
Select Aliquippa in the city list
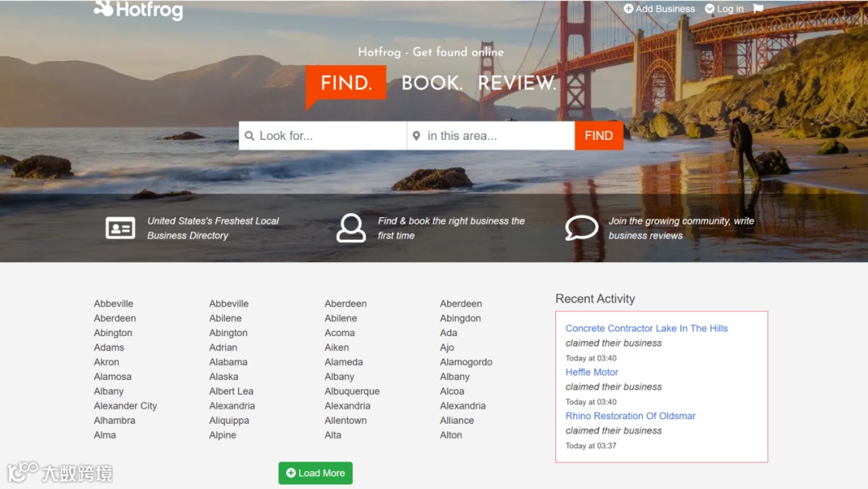click(229, 421)
